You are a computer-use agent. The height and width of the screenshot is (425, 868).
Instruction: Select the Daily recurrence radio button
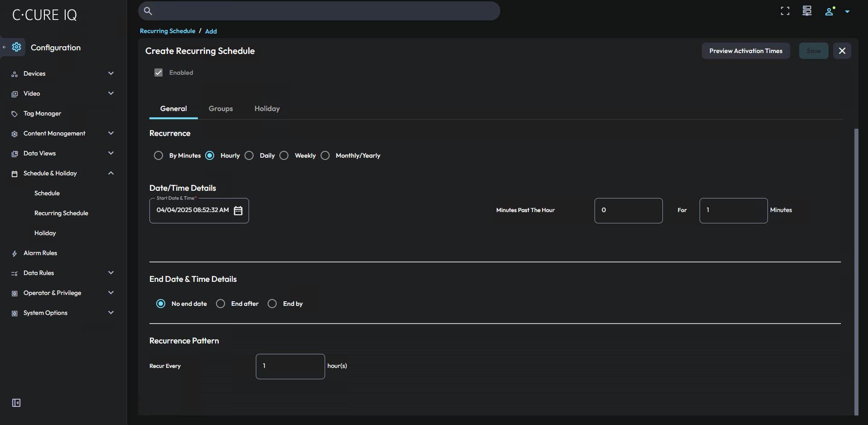(249, 155)
